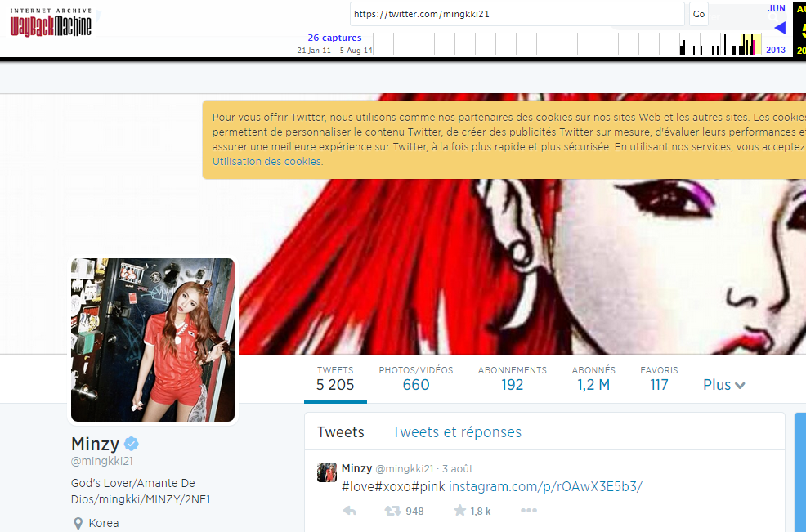Click the Minzy profile name heading
The image size is (806, 532).
click(x=95, y=444)
